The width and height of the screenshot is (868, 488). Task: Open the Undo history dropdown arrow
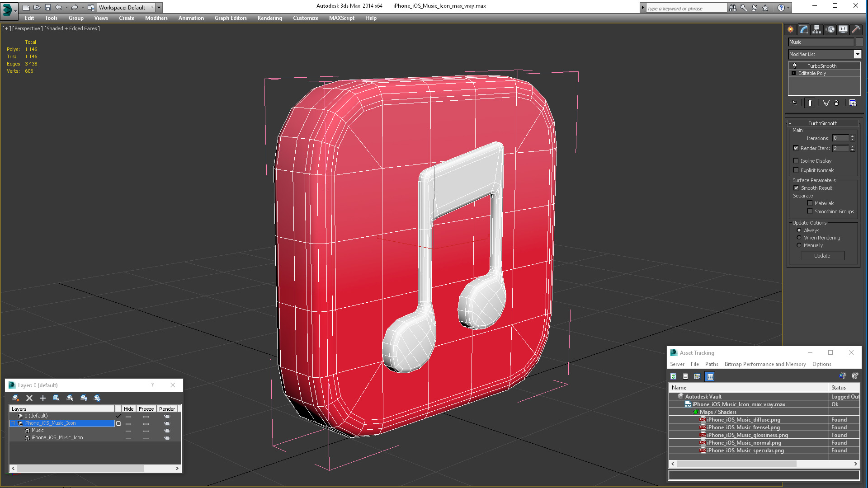point(66,7)
